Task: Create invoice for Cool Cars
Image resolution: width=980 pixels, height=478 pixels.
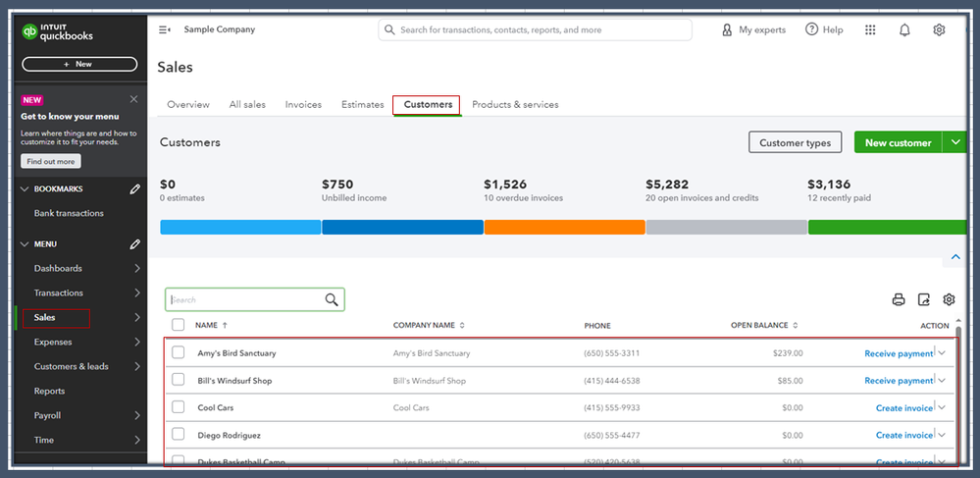Action: [x=903, y=408]
